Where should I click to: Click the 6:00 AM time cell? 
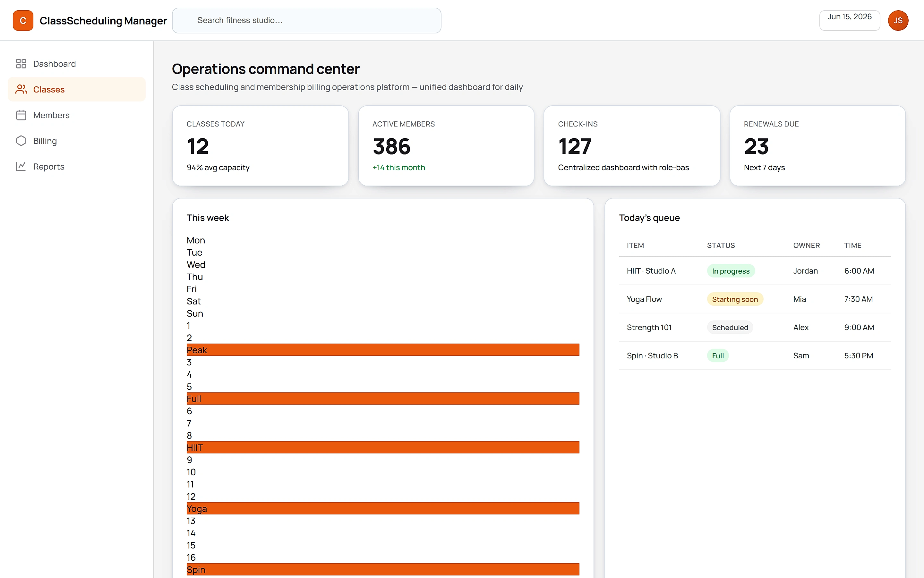coord(859,271)
